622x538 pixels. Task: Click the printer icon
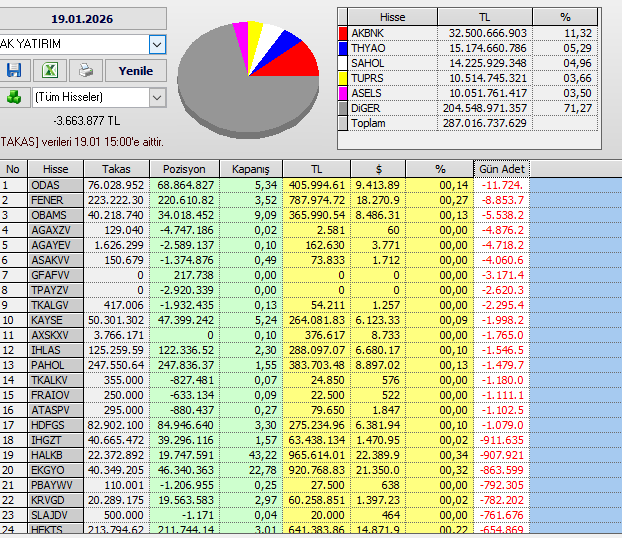click(86, 70)
